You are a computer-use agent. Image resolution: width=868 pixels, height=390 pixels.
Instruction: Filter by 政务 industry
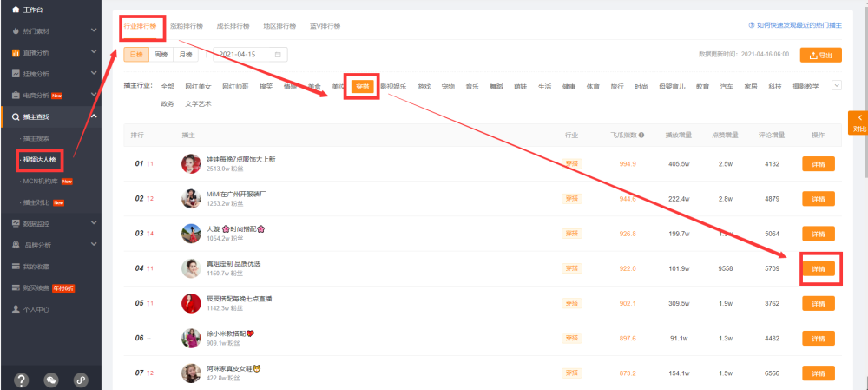pos(168,103)
